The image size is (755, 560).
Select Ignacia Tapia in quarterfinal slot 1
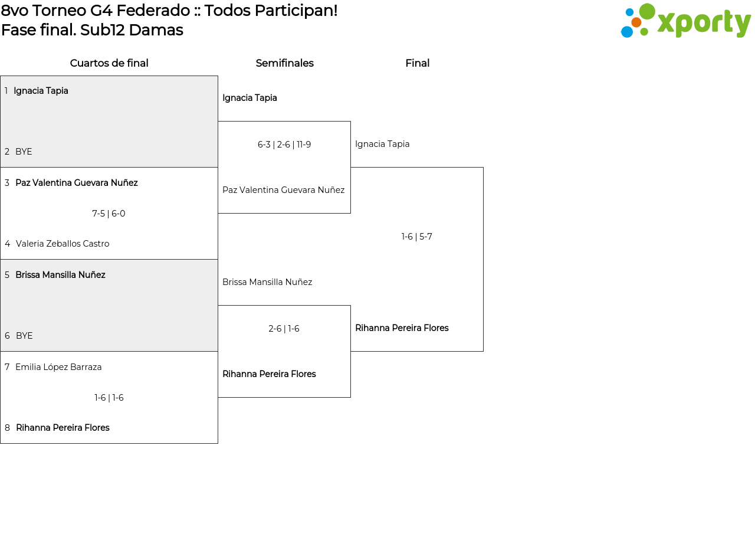tap(41, 91)
